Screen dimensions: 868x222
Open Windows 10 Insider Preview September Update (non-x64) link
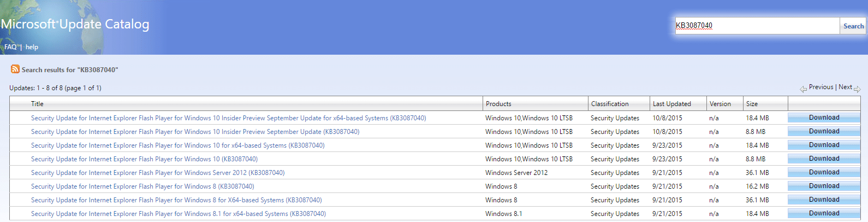(195, 132)
